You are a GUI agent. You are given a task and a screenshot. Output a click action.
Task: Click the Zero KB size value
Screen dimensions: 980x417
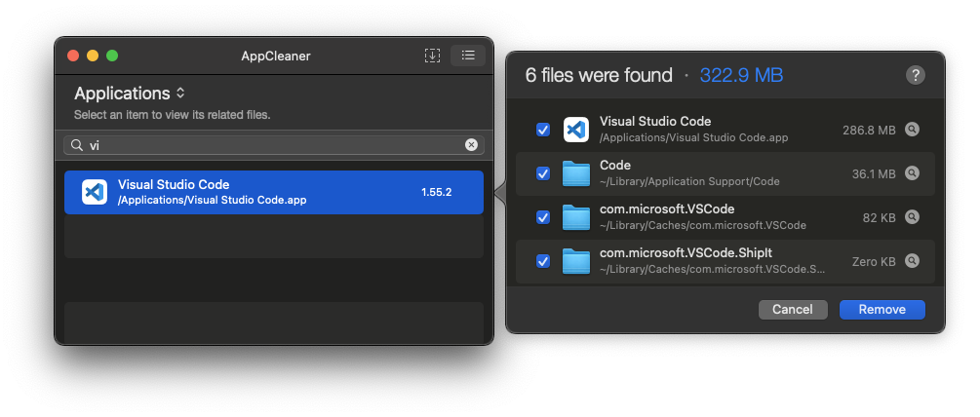click(x=874, y=261)
